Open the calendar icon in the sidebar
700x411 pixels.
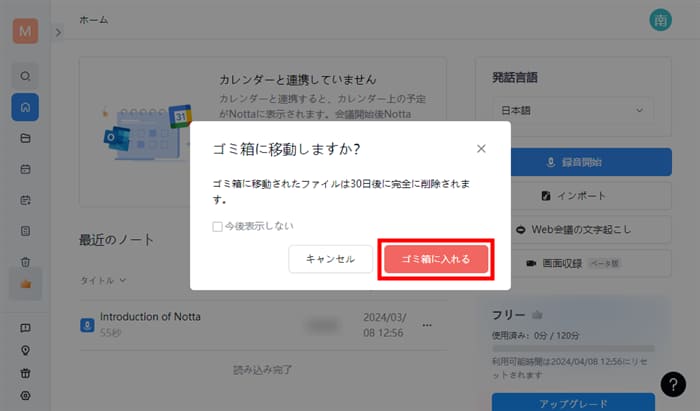25,169
